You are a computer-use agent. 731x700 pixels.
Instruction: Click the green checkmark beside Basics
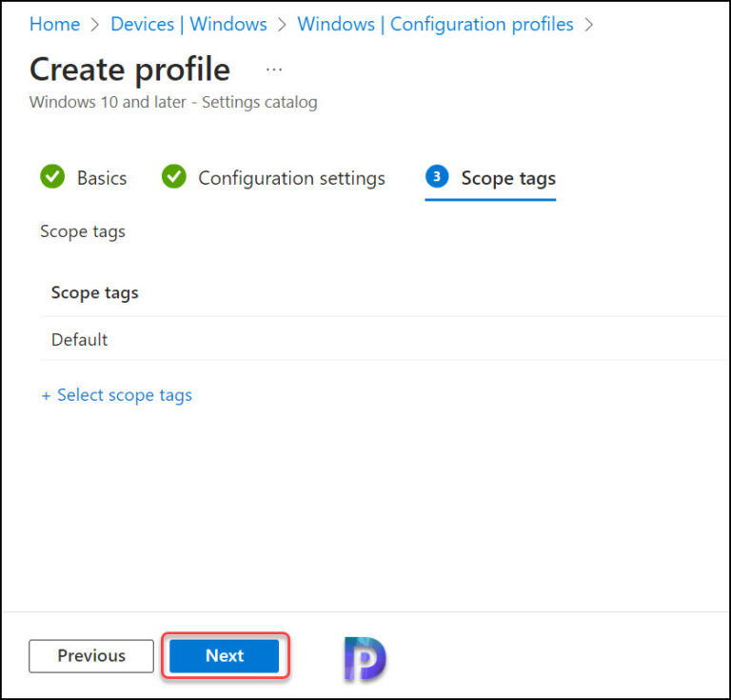click(x=52, y=176)
